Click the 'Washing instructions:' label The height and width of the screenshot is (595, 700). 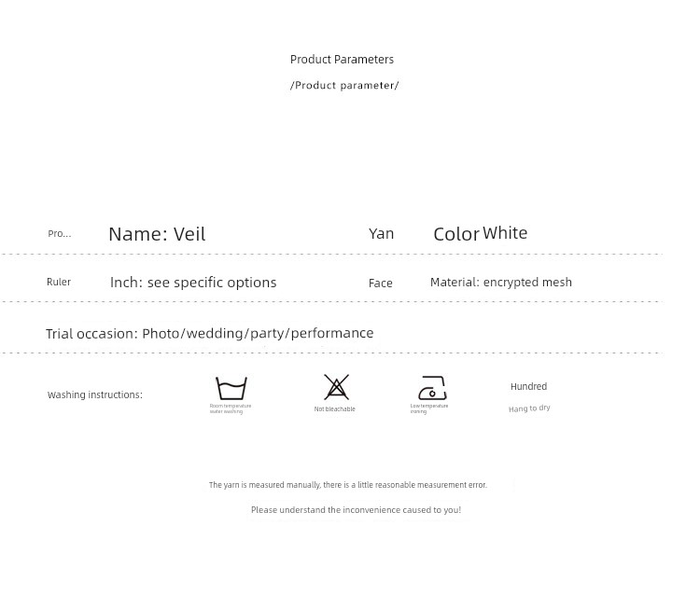[x=95, y=395]
